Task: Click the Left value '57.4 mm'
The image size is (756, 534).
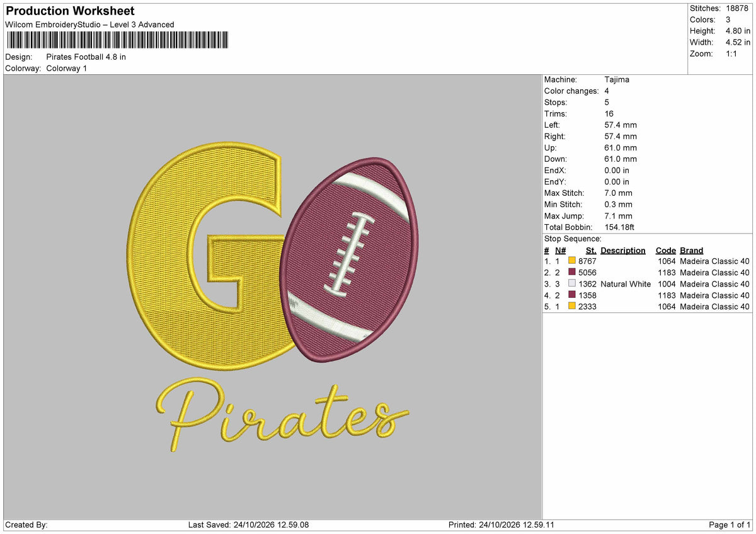Action: pos(621,125)
